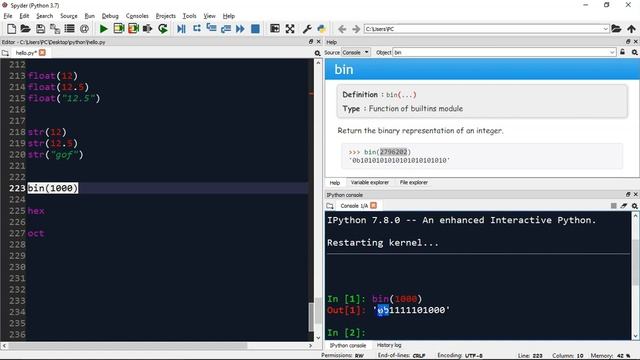Click the @ symbol finder icon
640x360 pixels.
coord(84,29)
